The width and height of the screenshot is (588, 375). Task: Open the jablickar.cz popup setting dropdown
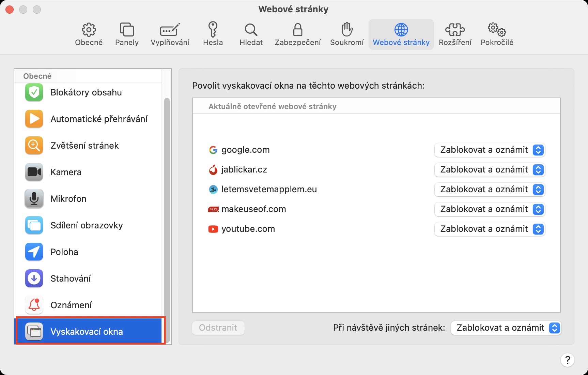coord(490,170)
